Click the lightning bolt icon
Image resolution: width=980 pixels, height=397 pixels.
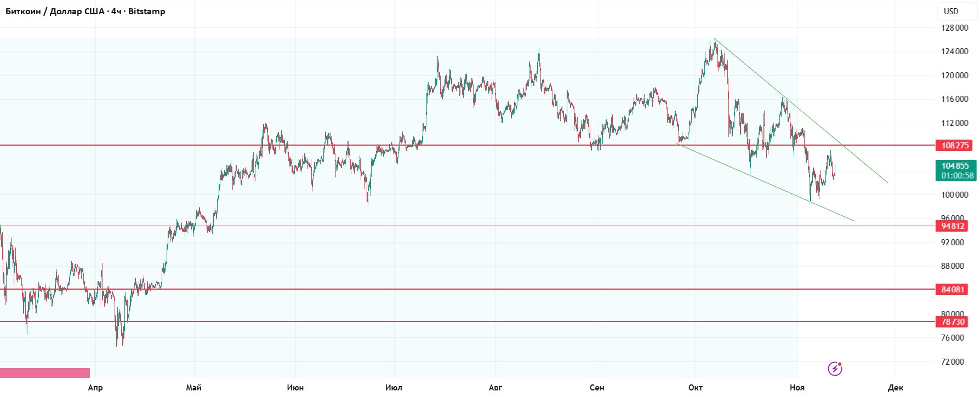click(835, 369)
